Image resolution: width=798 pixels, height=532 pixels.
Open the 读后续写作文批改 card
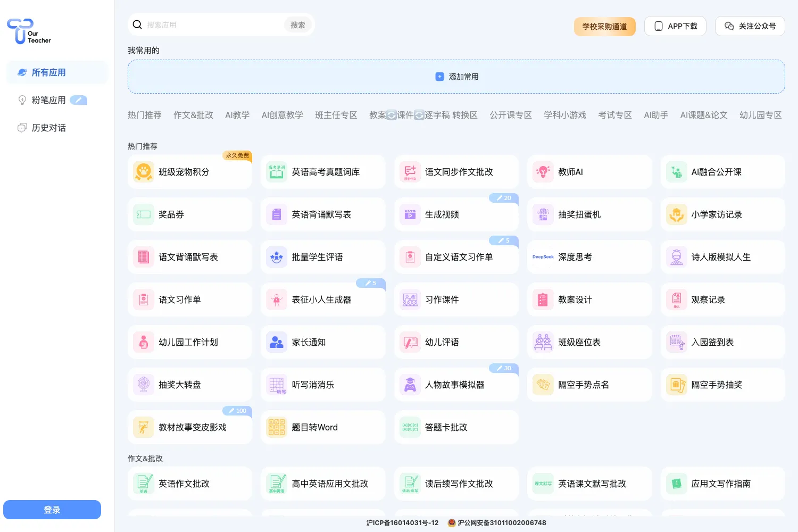point(456,484)
